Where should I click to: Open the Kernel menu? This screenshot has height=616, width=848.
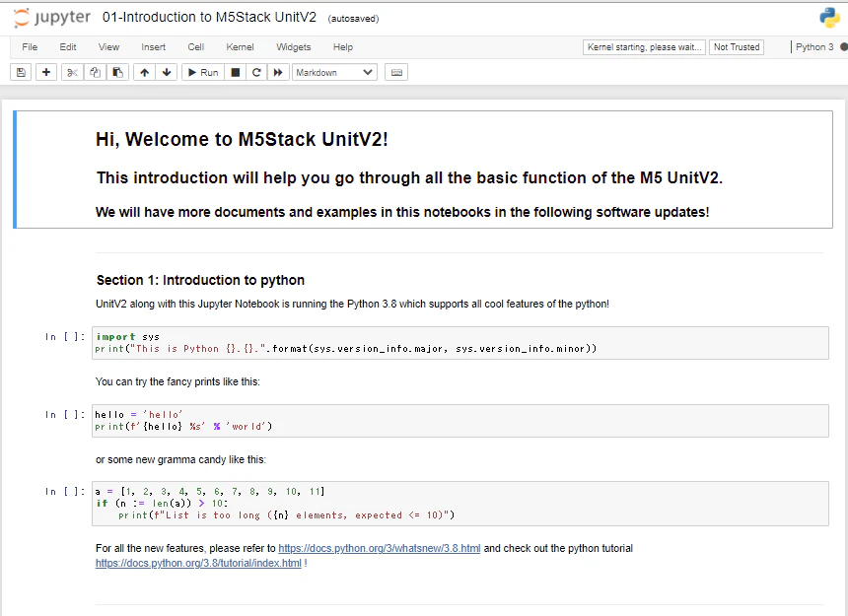coord(241,47)
